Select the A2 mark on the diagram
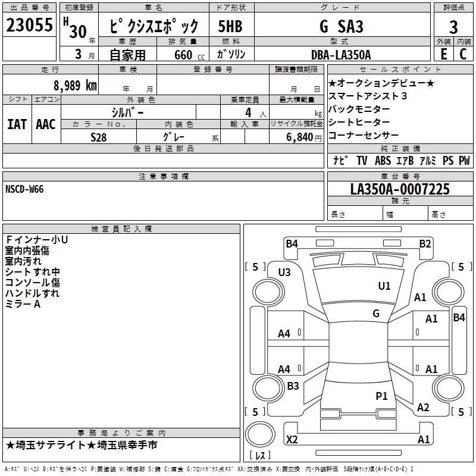 tap(423, 408)
